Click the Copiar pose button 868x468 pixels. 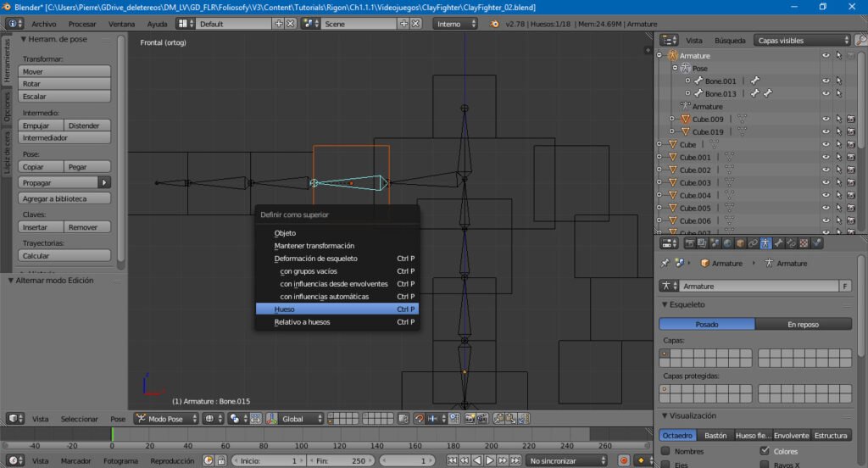[x=41, y=167]
